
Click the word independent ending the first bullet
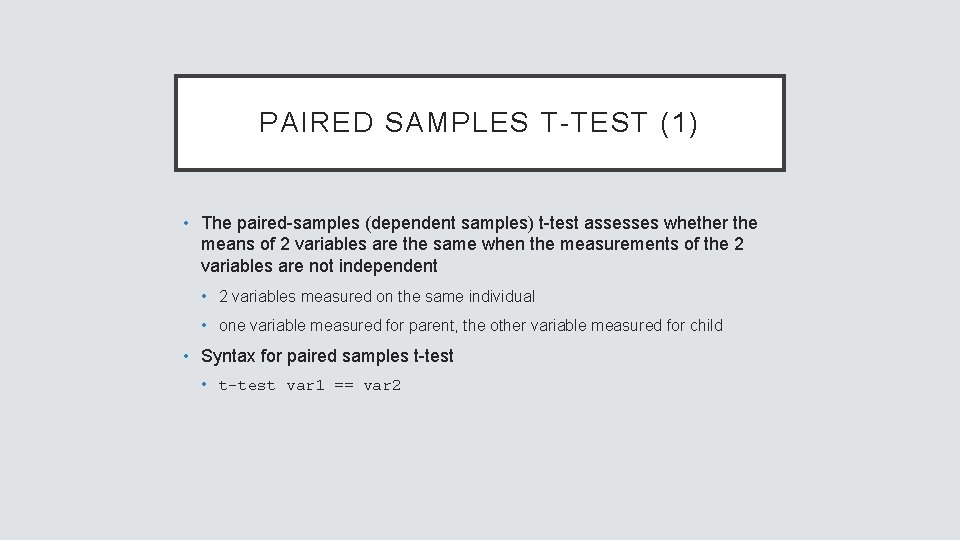click(x=388, y=266)
